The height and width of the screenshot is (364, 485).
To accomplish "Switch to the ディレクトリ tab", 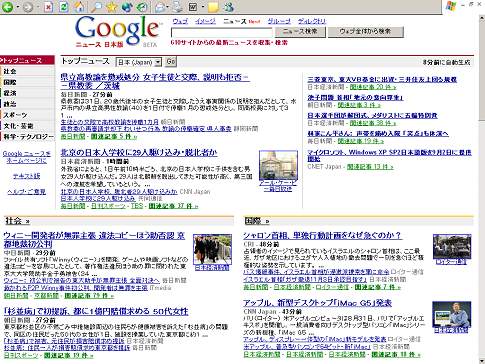I will click(x=312, y=21).
